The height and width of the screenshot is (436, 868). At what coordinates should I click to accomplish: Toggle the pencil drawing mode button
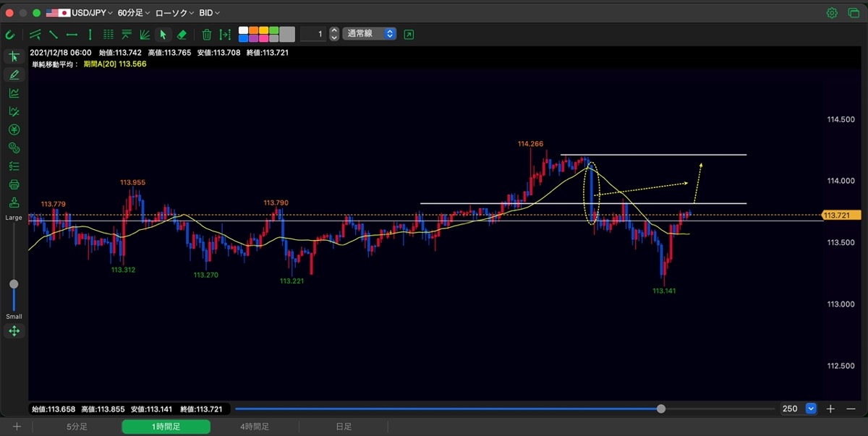coord(14,74)
